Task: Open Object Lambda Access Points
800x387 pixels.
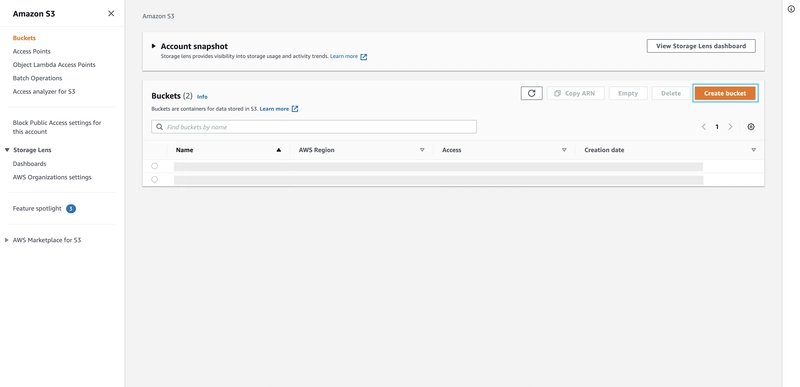Action: coord(54,65)
